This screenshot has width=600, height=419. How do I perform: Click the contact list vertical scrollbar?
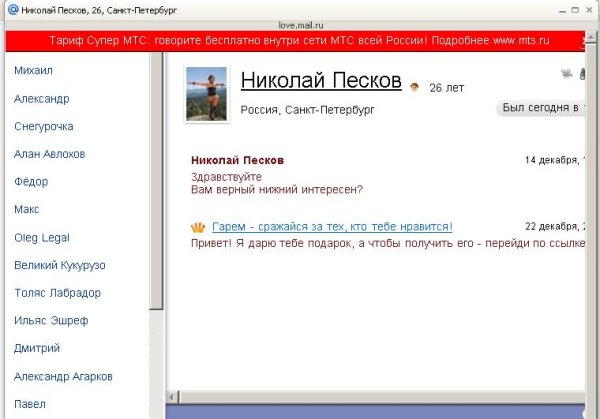pyautogui.click(x=157, y=200)
